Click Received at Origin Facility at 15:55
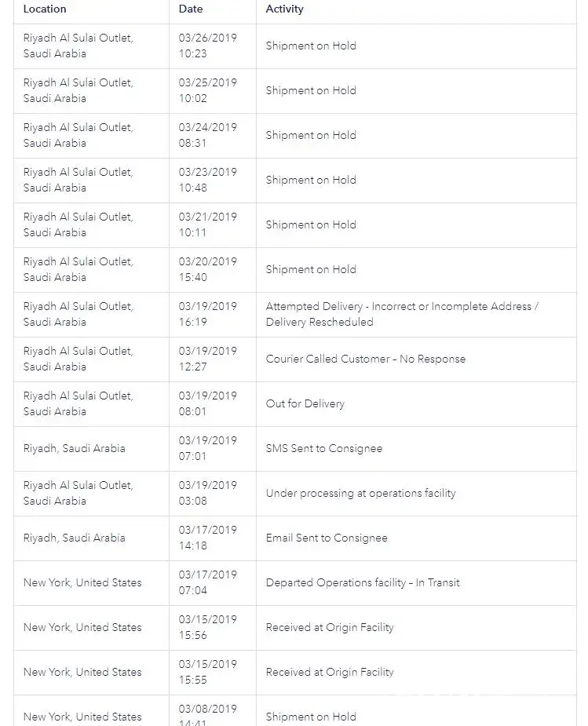 click(x=330, y=672)
